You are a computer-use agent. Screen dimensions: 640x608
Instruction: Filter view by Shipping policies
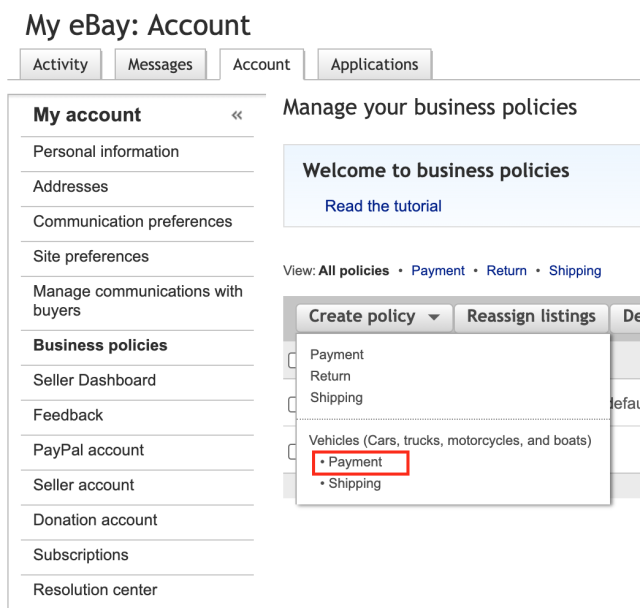pyautogui.click(x=574, y=270)
